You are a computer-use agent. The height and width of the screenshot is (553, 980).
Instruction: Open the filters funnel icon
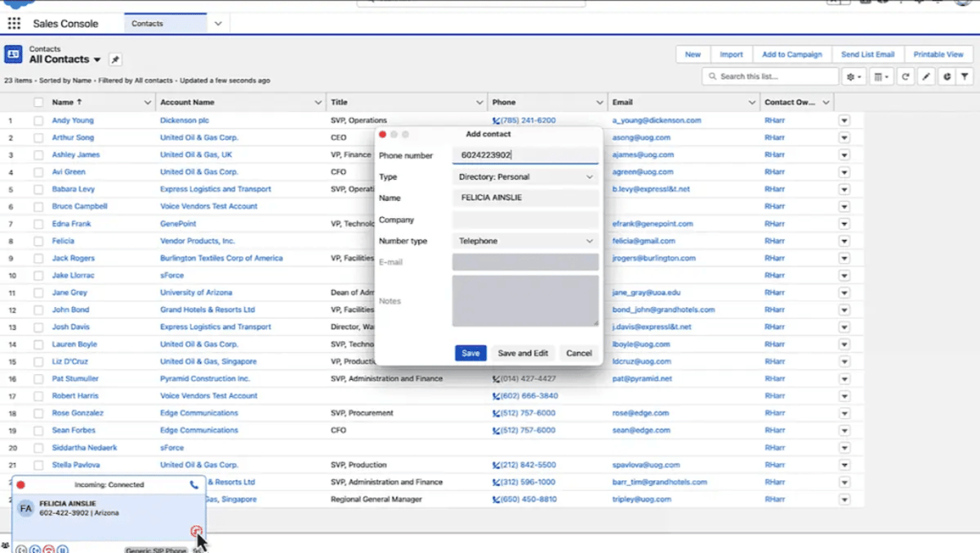pyautogui.click(x=964, y=77)
